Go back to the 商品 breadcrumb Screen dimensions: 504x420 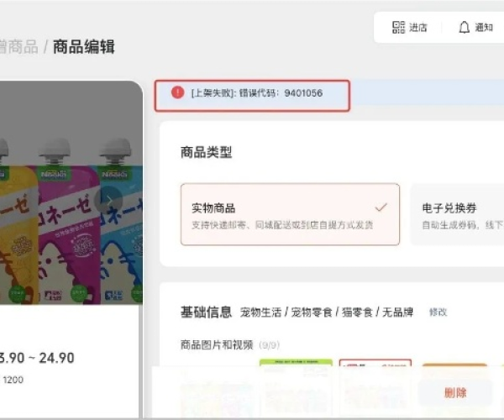[19, 47]
